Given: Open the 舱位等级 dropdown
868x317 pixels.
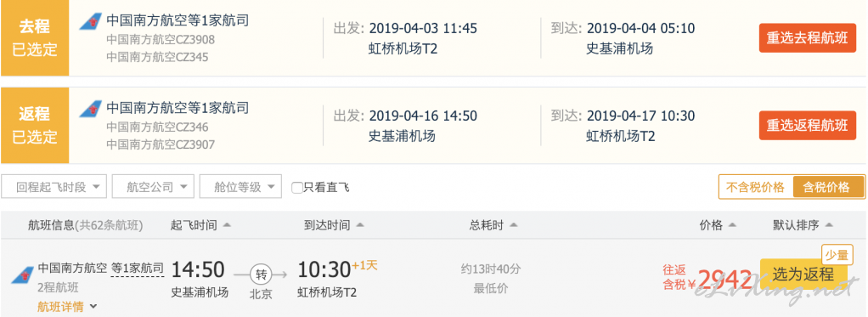Looking at the screenshot, I should point(240,187).
